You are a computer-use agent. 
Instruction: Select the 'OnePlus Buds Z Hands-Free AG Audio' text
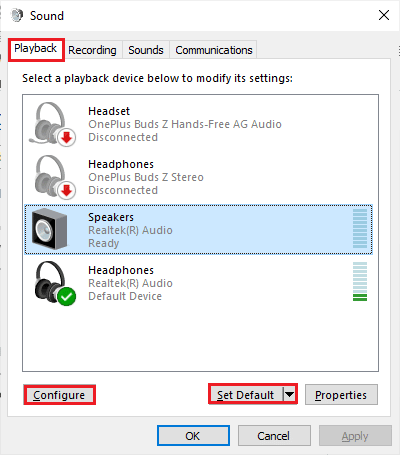pyautogui.click(x=185, y=124)
